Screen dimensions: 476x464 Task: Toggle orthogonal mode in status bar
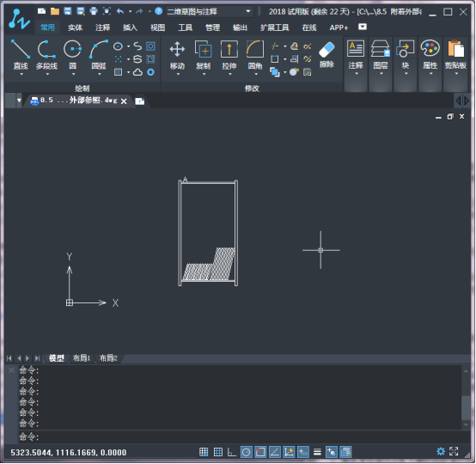232,453
